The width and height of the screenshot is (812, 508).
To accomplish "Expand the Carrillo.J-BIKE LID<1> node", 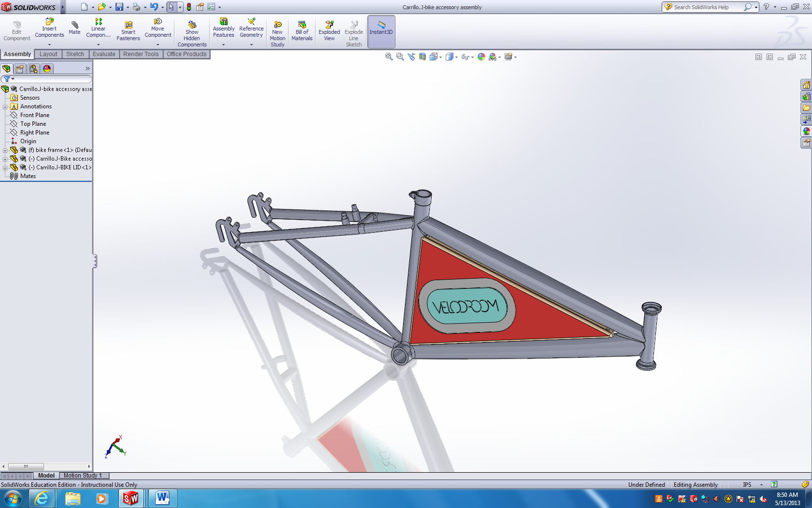I will coord(5,167).
